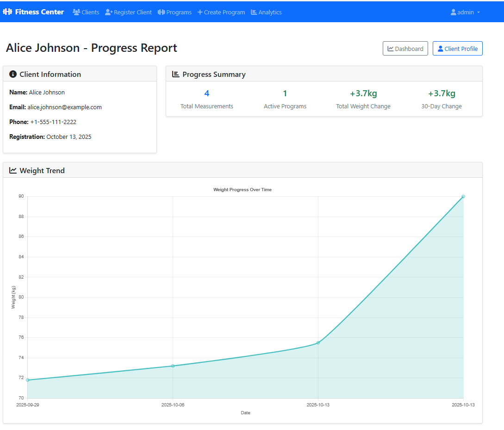The image size is (504, 430).
Task: Open the Client Profile button
Action: click(x=457, y=49)
